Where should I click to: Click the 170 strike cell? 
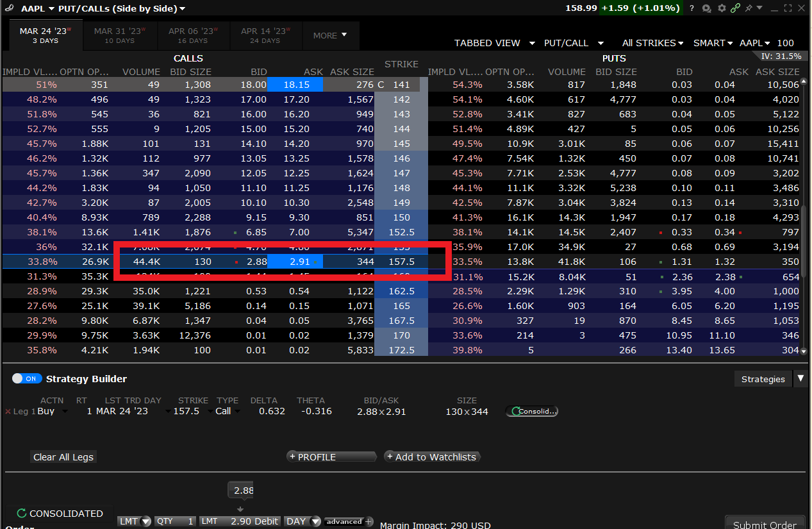coord(402,335)
